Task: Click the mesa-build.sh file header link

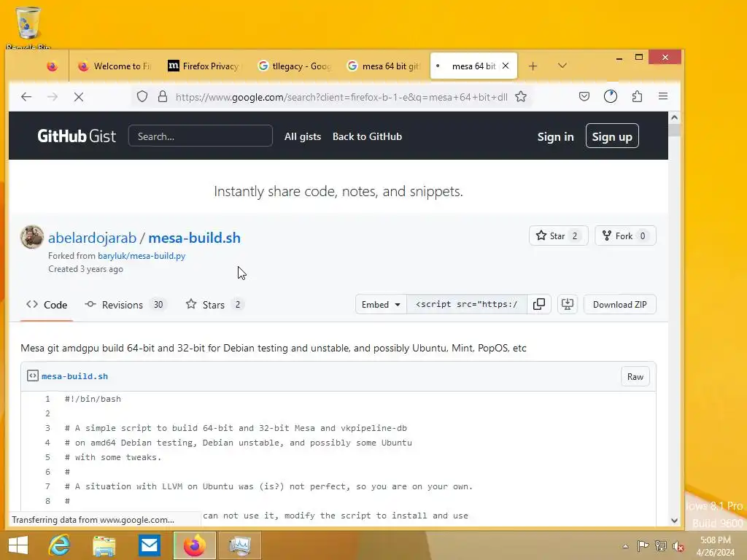Action: tap(75, 376)
